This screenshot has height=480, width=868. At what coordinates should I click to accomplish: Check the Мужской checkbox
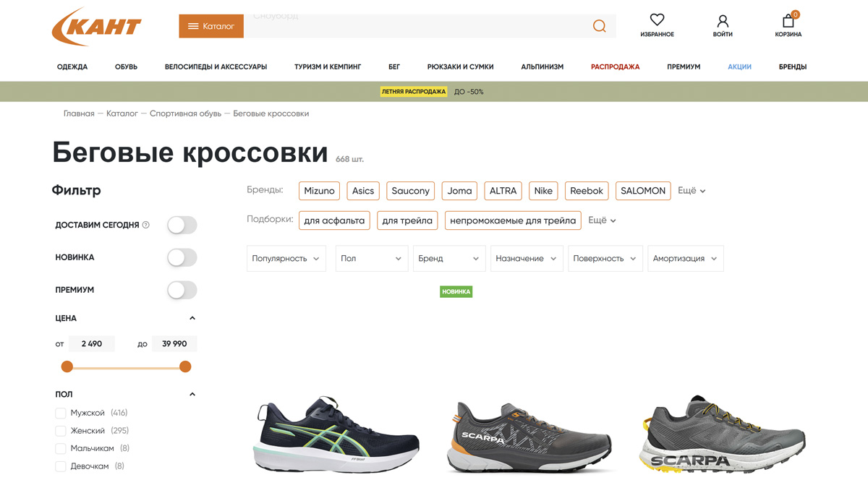click(x=61, y=413)
